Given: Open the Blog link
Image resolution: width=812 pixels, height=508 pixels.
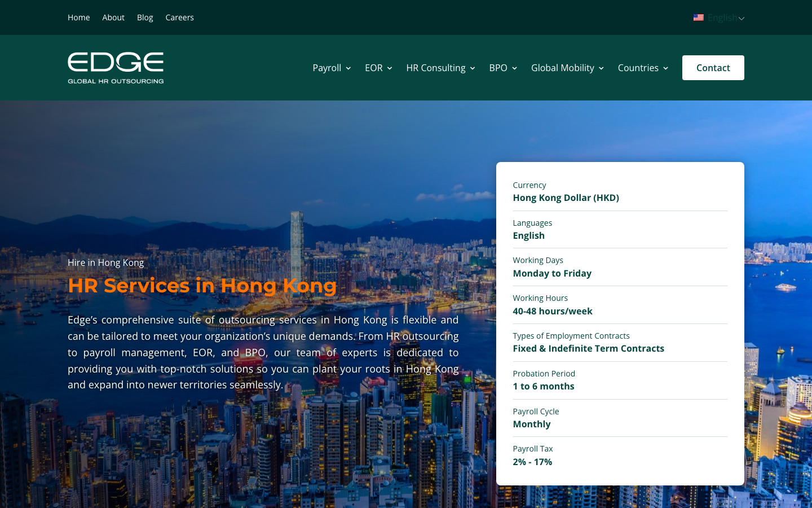Looking at the screenshot, I should click(x=145, y=17).
